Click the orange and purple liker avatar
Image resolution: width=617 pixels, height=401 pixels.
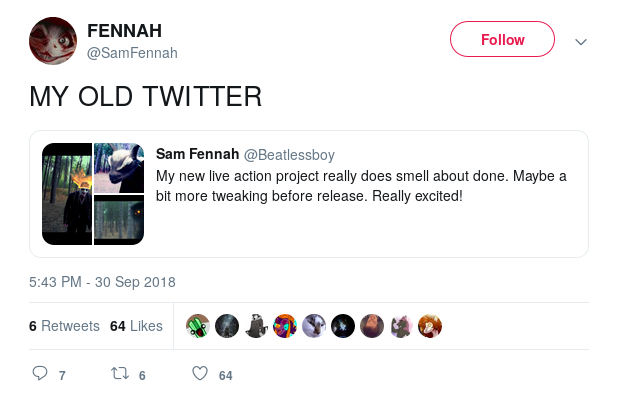285,326
